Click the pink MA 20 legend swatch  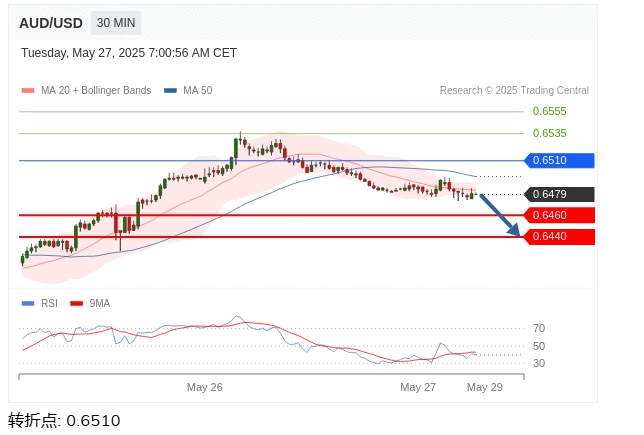[28, 90]
